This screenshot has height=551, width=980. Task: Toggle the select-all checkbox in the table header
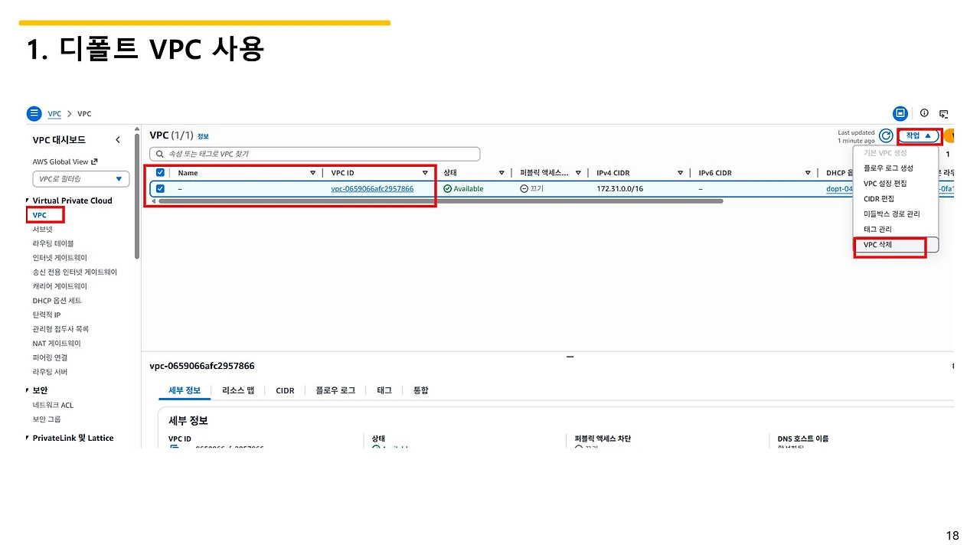point(160,172)
